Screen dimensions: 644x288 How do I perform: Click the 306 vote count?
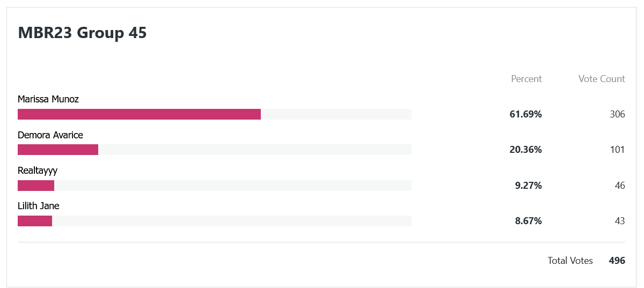click(x=617, y=114)
